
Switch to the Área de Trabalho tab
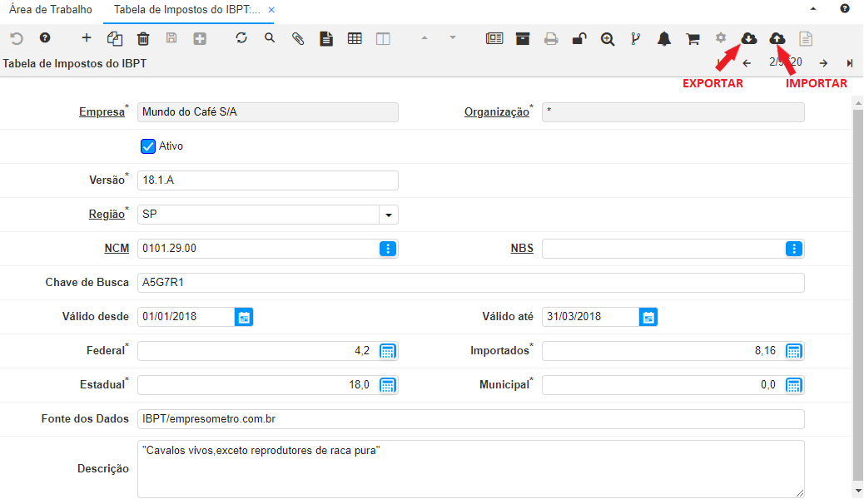click(51, 10)
